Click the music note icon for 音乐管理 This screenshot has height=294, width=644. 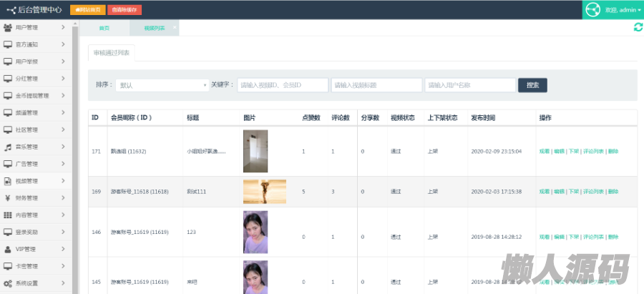[8, 147]
